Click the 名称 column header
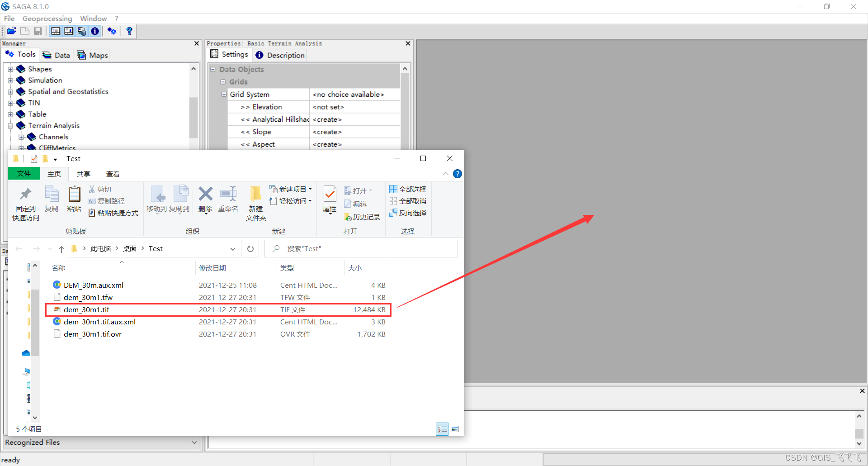This screenshot has width=868, height=466. (58, 268)
